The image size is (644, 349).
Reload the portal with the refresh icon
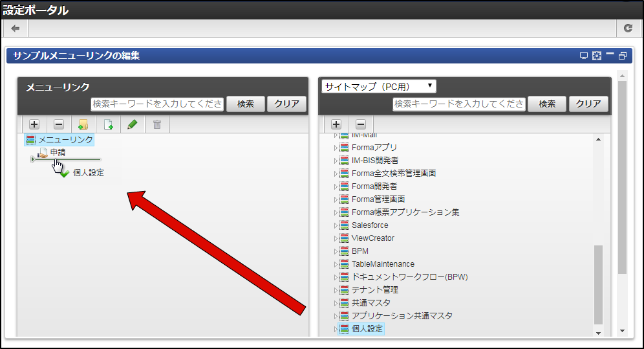(x=628, y=28)
